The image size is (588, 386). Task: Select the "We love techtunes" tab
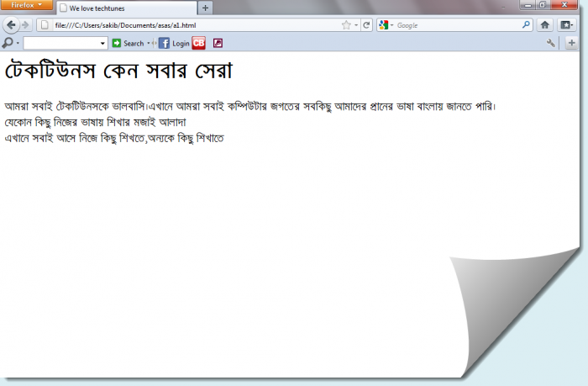click(x=126, y=8)
